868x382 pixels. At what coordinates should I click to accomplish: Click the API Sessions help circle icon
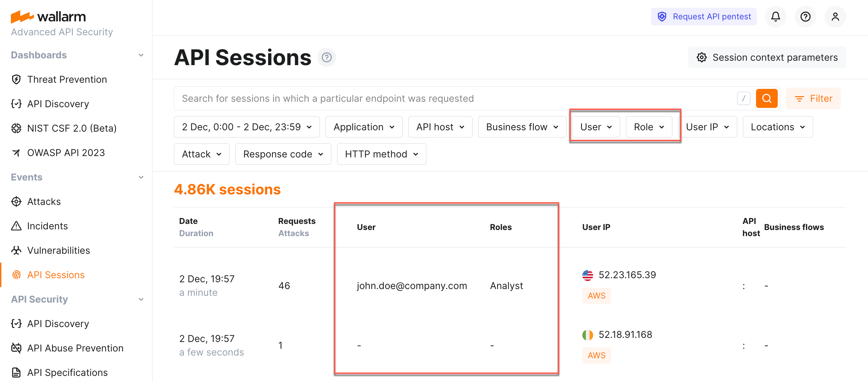point(326,57)
